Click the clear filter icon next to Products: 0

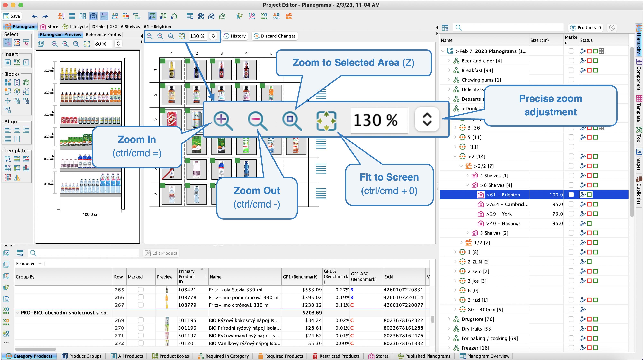[612, 27]
